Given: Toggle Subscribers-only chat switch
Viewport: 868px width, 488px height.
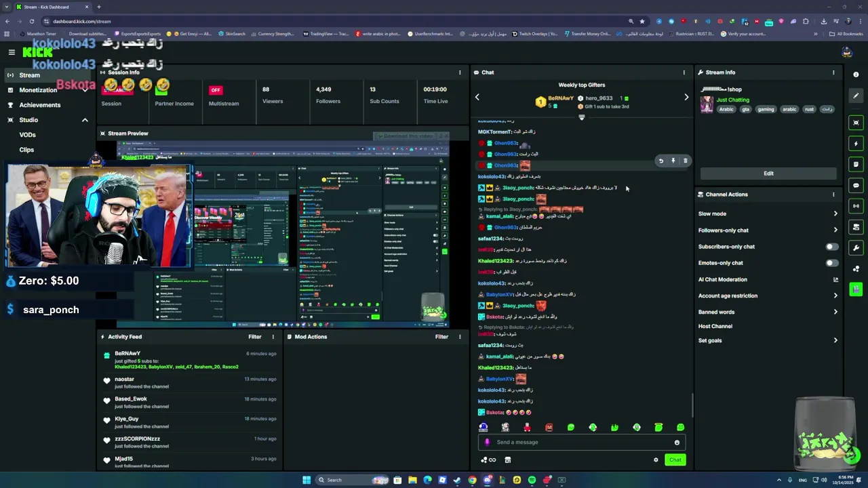Looking at the screenshot, I should click(831, 247).
